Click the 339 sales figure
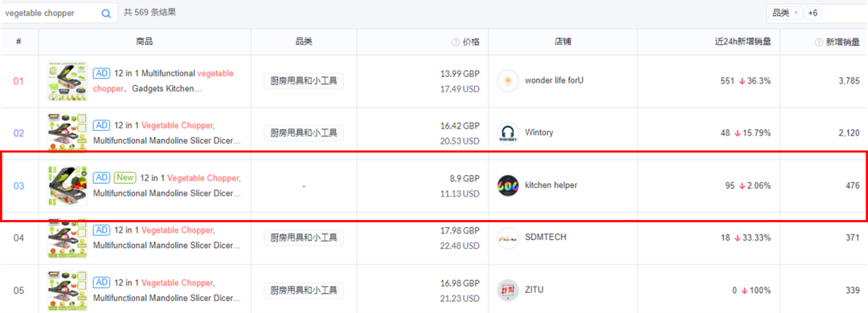The width and height of the screenshot is (868, 313). coord(853,290)
